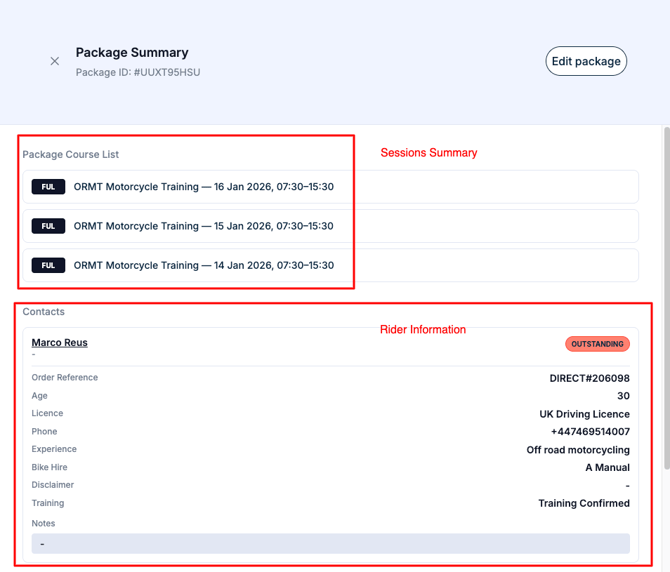The height and width of the screenshot is (572, 670).
Task: Open Marco Reus contact link
Action: [59, 342]
